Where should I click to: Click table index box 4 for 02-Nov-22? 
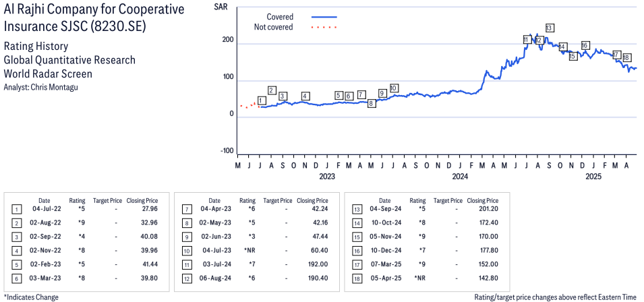(x=16, y=251)
